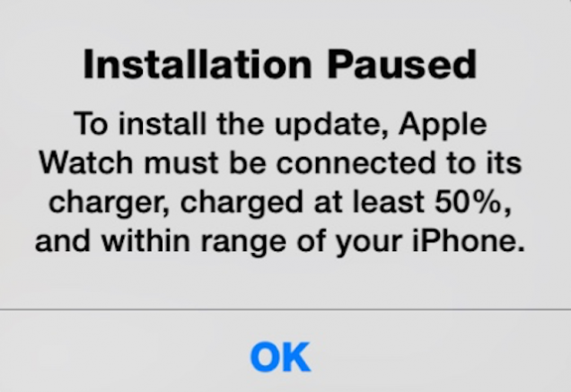Viewport: 571px width, 392px height.
Task: Click the word least before 50%
Action: click(x=389, y=201)
